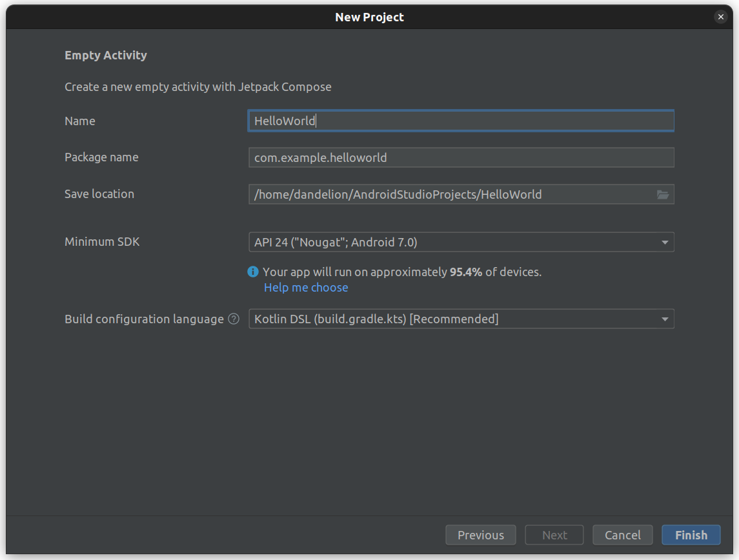Click the Jetpack Compose description text
739x560 pixels.
click(x=198, y=86)
